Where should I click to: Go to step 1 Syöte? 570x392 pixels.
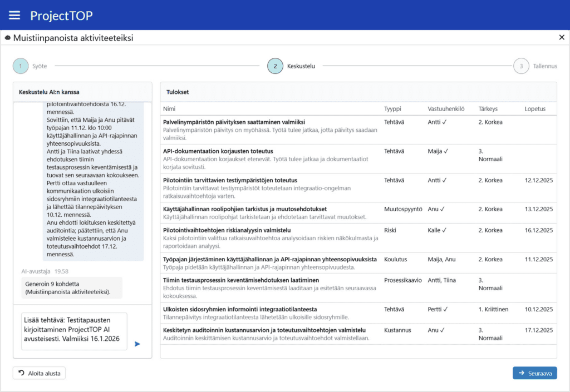tap(21, 66)
